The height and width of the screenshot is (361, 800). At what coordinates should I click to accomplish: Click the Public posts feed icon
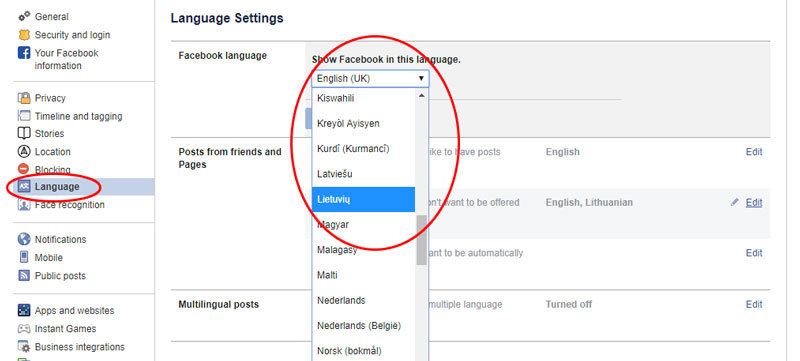(x=24, y=275)
